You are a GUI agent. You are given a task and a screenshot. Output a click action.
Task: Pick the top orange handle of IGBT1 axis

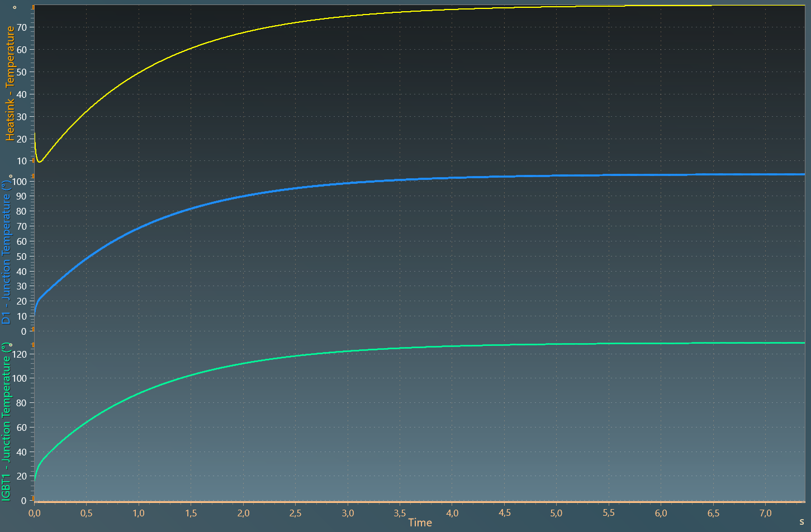[33, 345]
